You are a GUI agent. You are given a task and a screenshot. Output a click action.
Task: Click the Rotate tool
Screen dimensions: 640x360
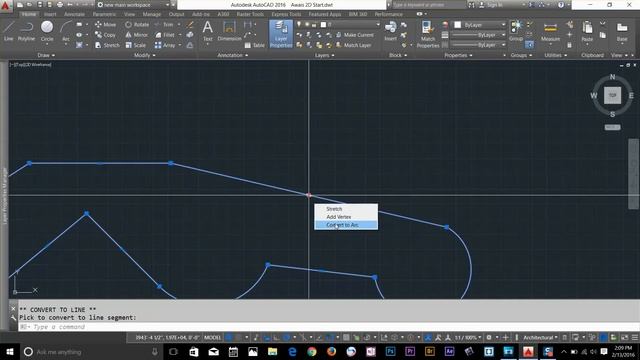tap(137, 24)
